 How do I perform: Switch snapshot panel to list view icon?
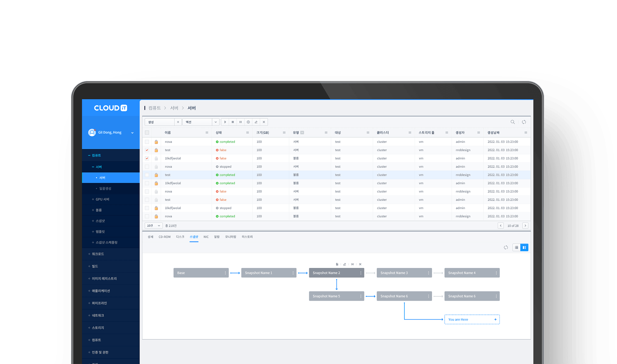(516, 247)
